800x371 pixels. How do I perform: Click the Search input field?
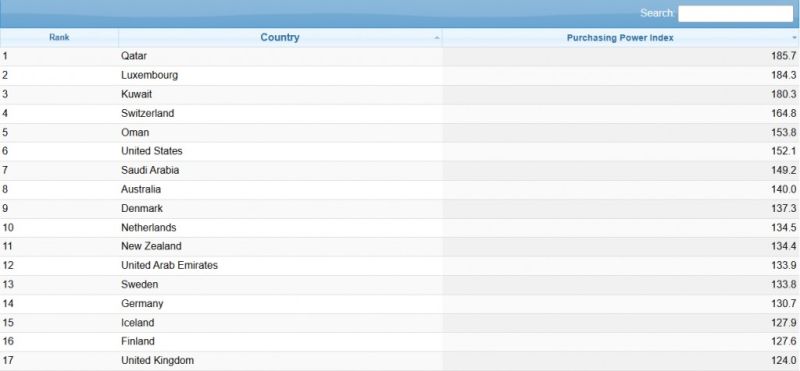coord(735,14)
